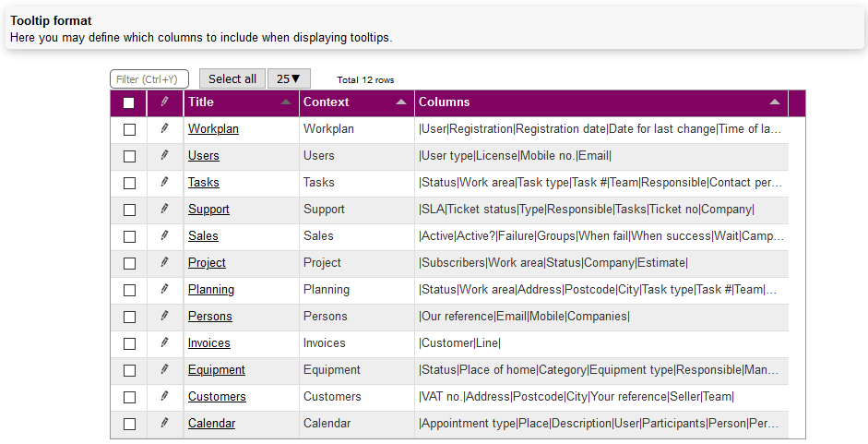
Task: Select the Customers row checkbox
Action: tap(129, 397)
